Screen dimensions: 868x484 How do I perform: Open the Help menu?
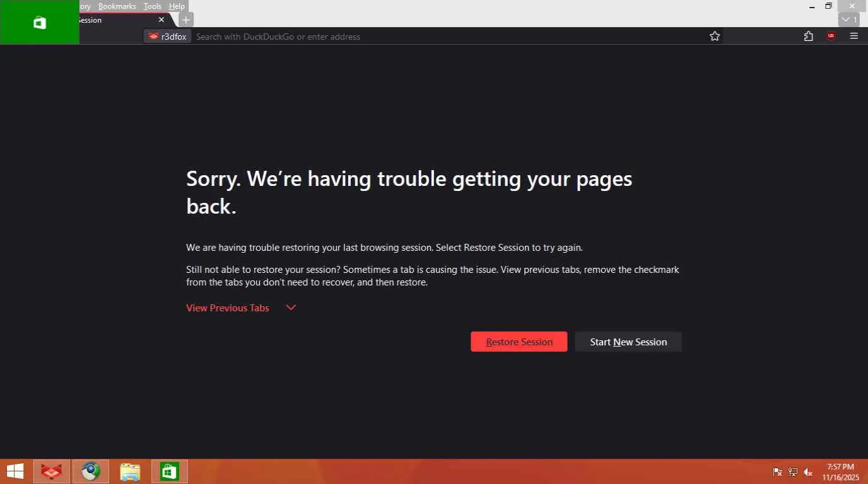click(x=177, y=6)
